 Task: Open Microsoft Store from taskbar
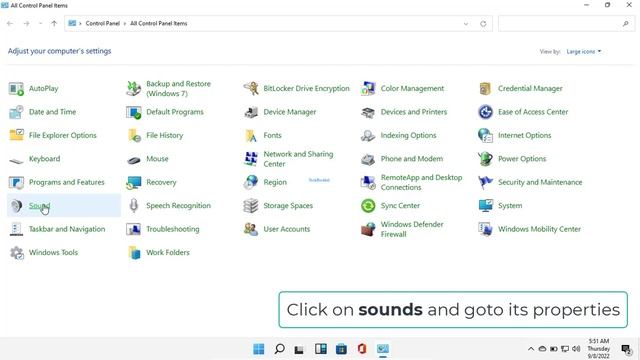(x=341, y=349)
